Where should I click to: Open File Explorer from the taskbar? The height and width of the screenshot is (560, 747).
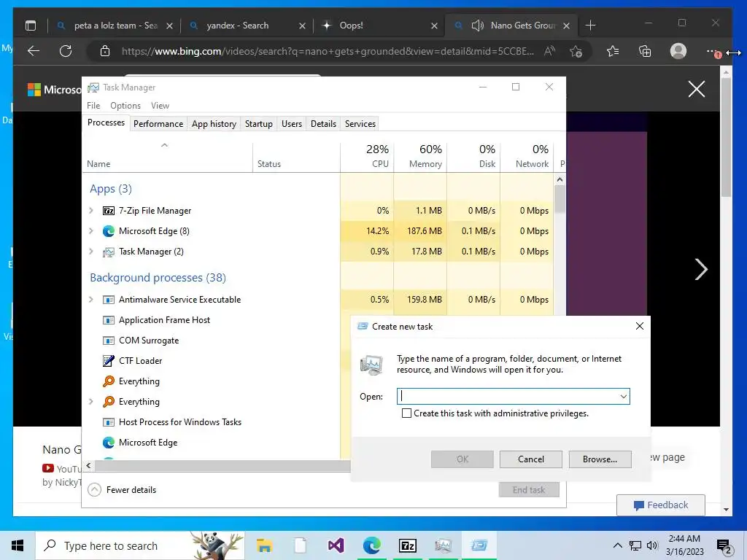coord(264,545)
